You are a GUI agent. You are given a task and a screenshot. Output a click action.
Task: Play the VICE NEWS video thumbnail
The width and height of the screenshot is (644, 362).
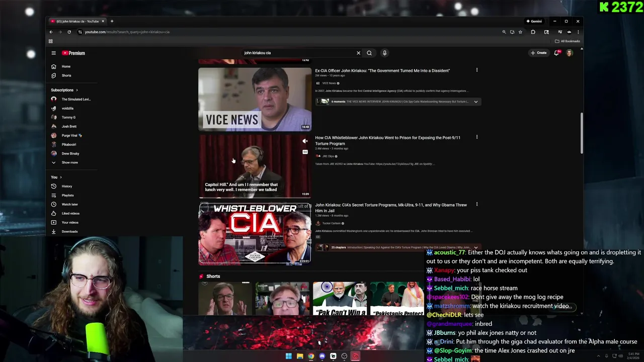(255, 100)
